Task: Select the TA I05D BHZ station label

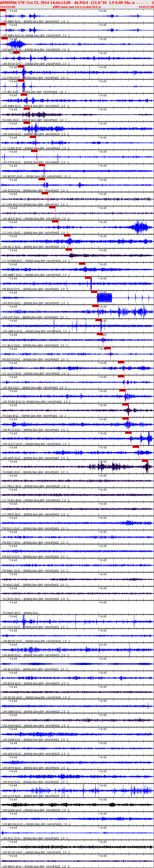Action: (35, 120)
